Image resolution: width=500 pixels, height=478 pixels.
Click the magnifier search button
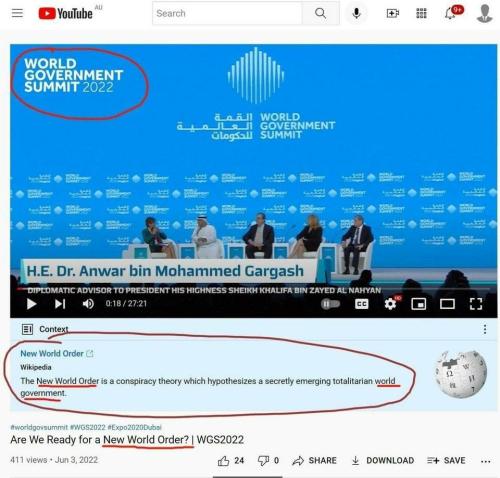click(x=320, y=13)
